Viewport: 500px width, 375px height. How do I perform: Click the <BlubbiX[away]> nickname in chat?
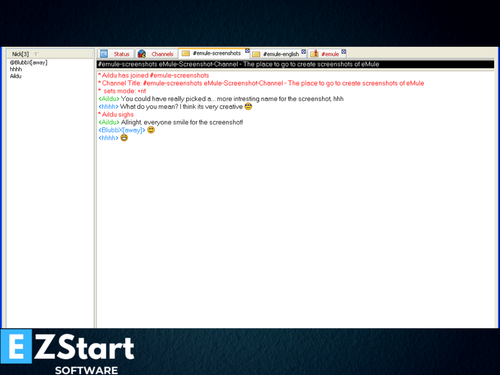122,130
